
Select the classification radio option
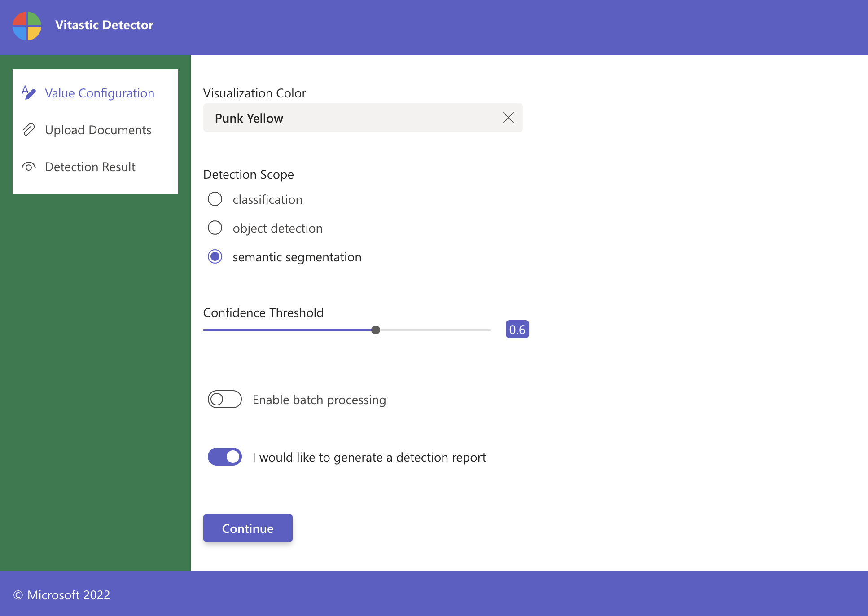click(215, 199)
